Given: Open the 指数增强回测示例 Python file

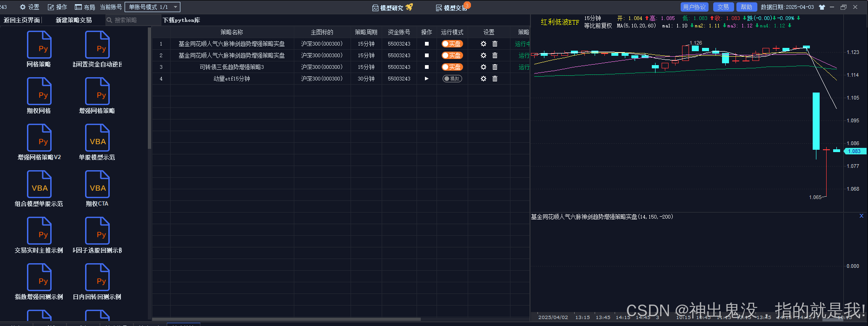Looking at the screenshot, I should point(39,277).
